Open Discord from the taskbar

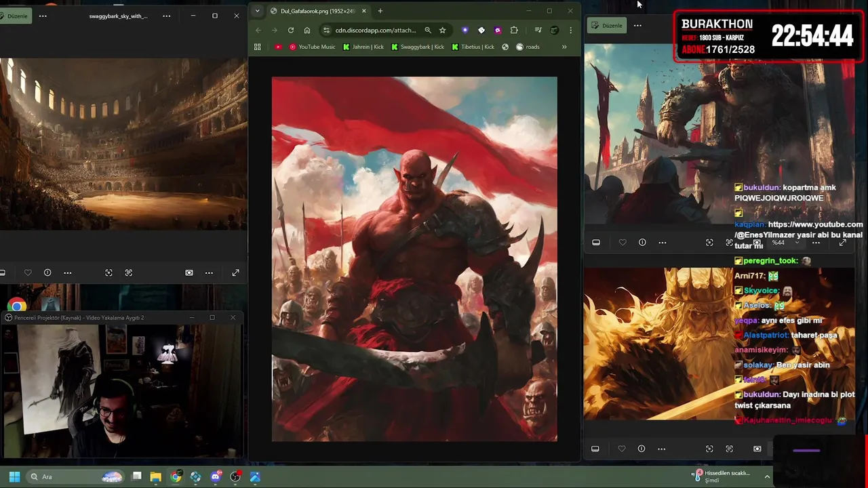[216, 476]
